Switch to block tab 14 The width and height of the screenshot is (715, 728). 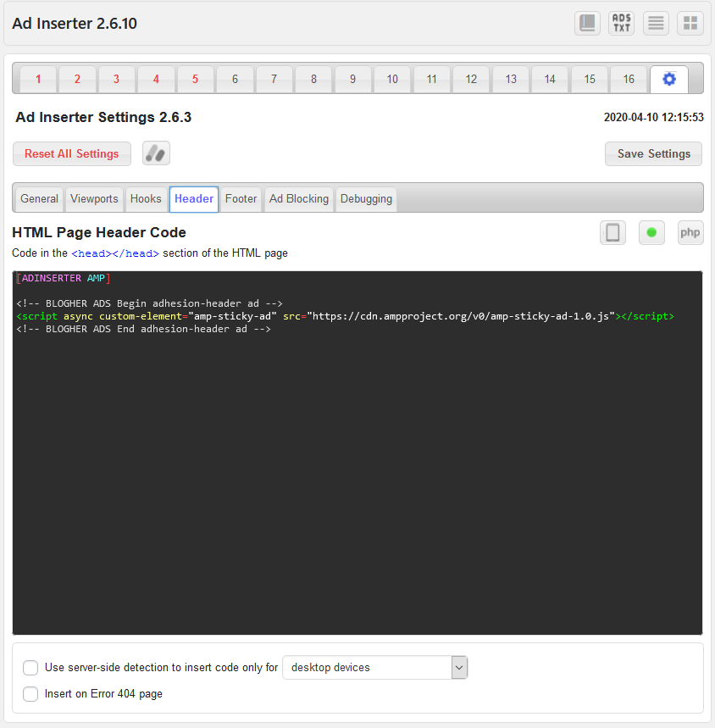550,79
